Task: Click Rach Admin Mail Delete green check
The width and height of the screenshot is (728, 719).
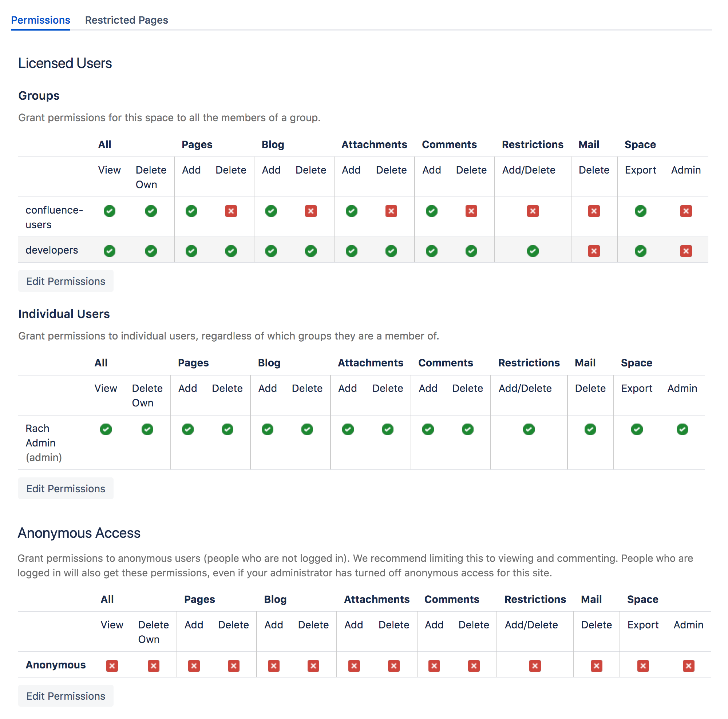Action: tap(590, 429)
